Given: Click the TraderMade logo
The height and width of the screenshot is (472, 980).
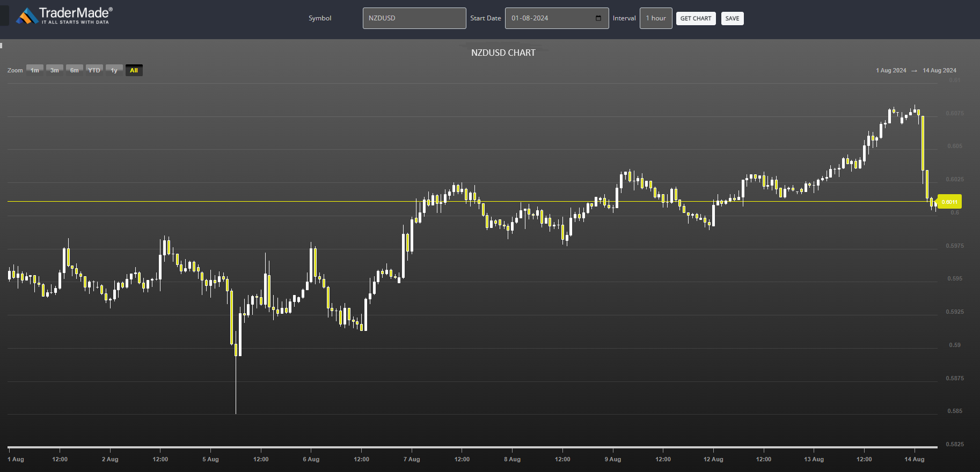Looking at the screenshot, I should (x=64, y=16).
